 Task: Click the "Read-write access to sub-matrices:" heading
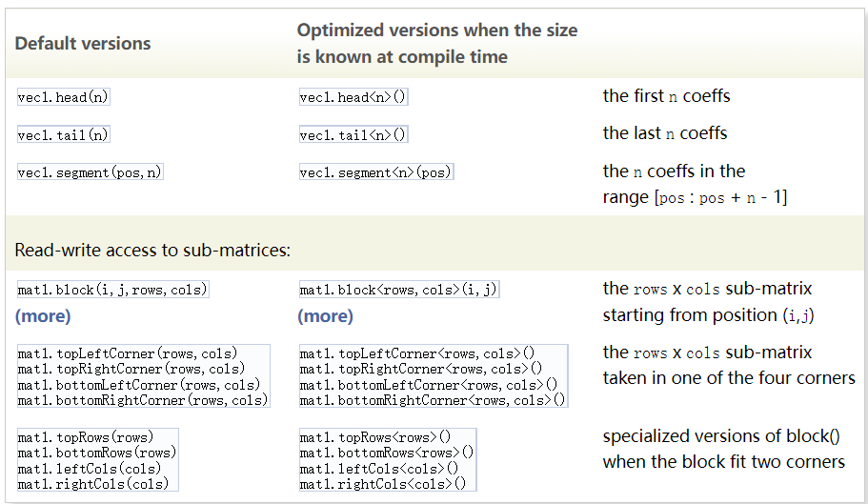point(152,252)
